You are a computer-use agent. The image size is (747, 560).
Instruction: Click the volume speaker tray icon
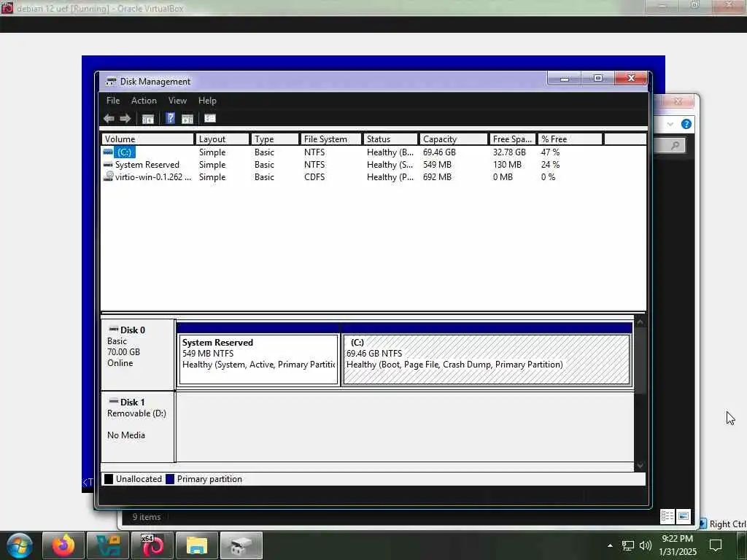point(646,545)
